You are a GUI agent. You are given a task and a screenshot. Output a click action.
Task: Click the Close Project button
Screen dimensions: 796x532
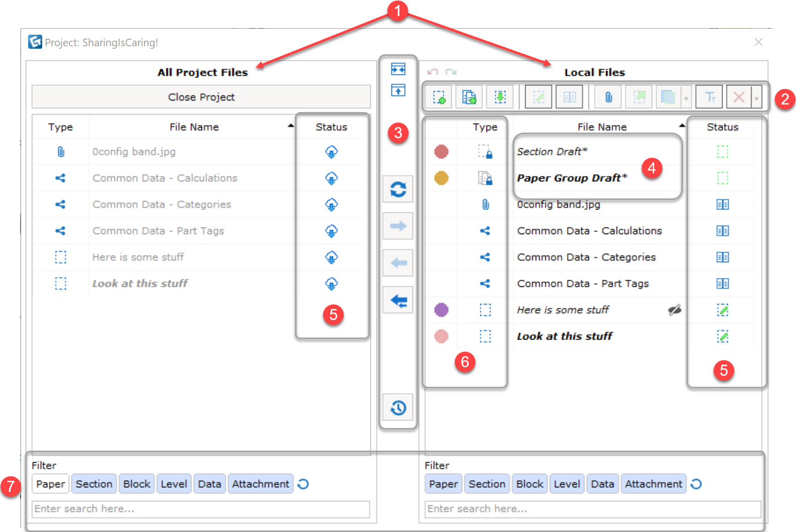[x=201, y=97]
